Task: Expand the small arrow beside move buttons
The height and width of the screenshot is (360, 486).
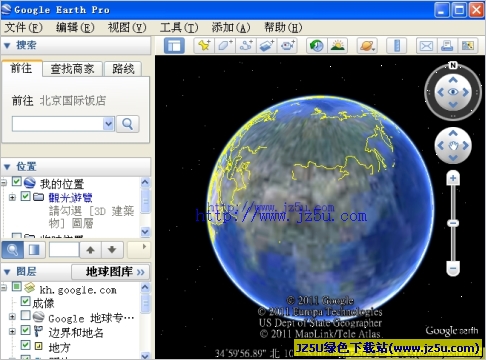Action: [144, 247]
